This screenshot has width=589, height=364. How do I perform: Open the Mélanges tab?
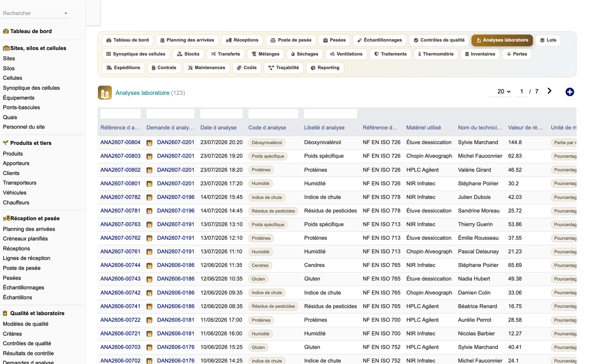point(265,54)
